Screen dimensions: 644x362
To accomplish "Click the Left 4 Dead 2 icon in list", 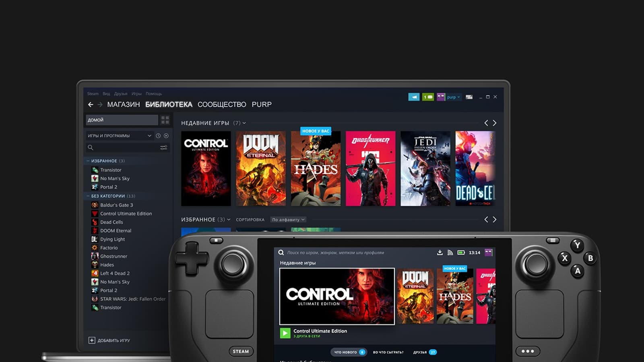I will [x=95, y=274].
